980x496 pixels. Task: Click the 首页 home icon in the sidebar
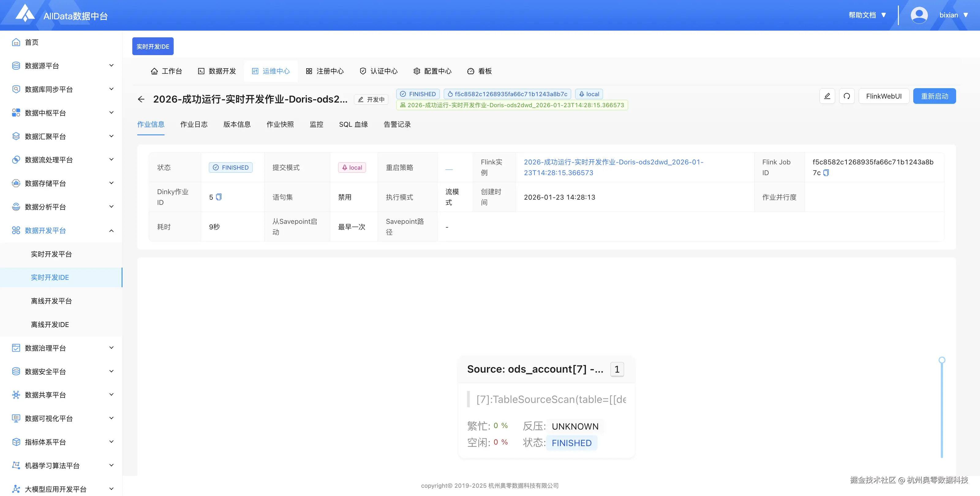[x=16, y=42]
